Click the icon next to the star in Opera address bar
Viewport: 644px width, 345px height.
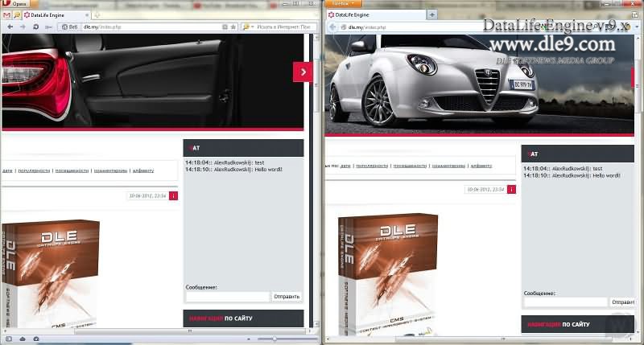[225, 27]
